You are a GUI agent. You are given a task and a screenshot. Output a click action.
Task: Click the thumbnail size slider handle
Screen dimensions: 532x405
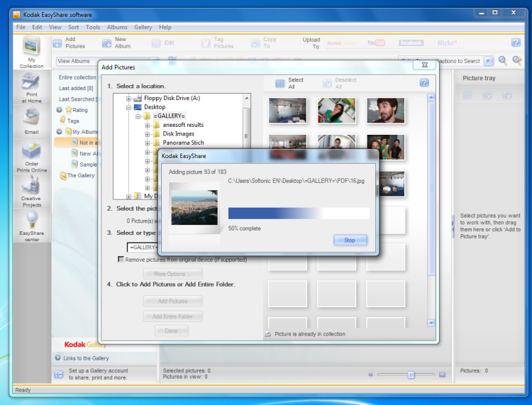point(411,375)
